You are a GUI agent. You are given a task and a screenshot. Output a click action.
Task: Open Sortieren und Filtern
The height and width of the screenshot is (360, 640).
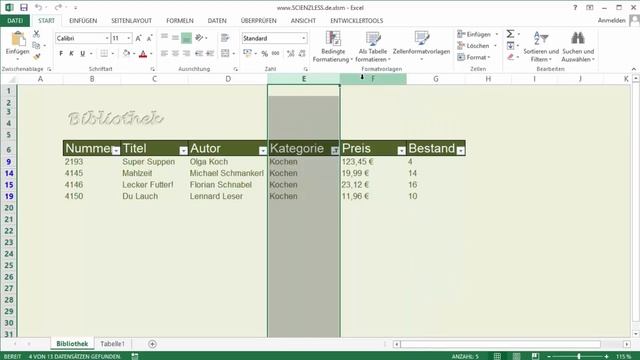pos(541,47)
